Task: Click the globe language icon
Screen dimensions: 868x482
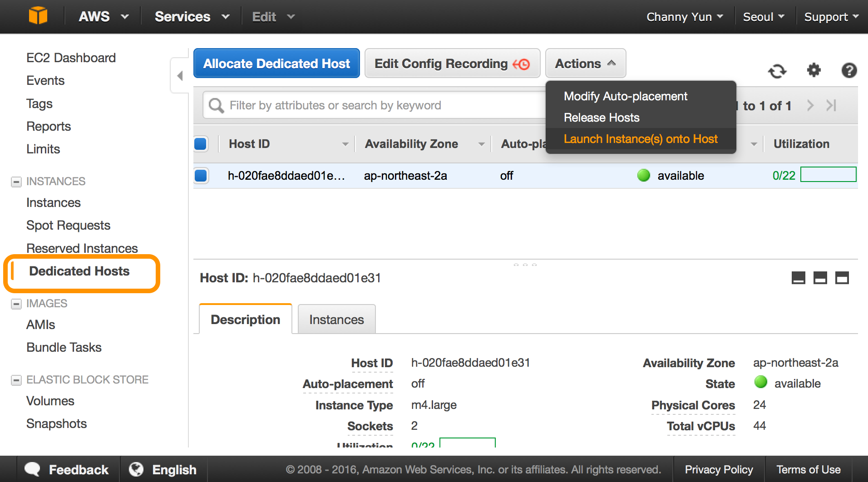Action: pyautogui.click(x=136, y=469)
